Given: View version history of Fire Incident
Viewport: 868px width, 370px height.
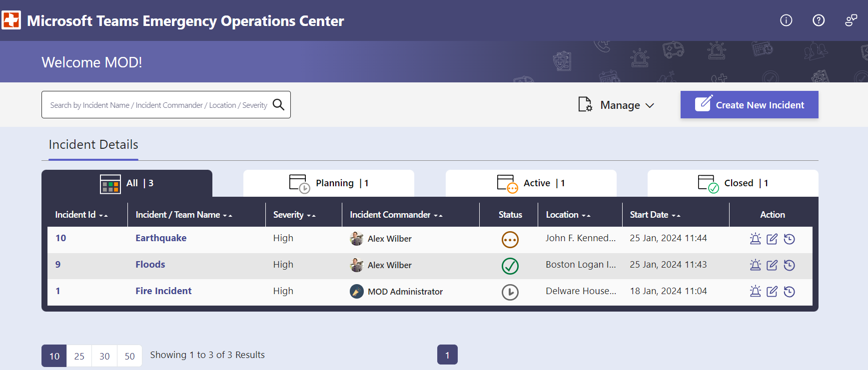Looking at the screenshot, I should click(790, 292).
